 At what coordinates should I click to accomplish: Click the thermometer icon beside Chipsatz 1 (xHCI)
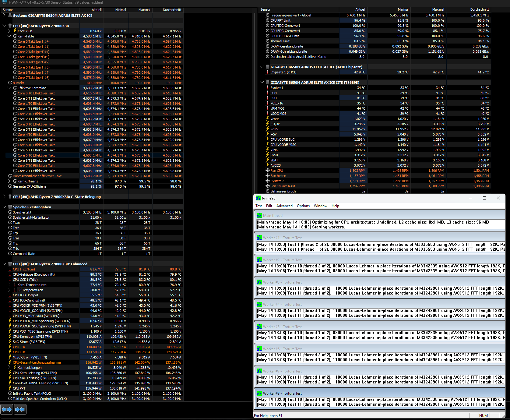pos(268,72)
